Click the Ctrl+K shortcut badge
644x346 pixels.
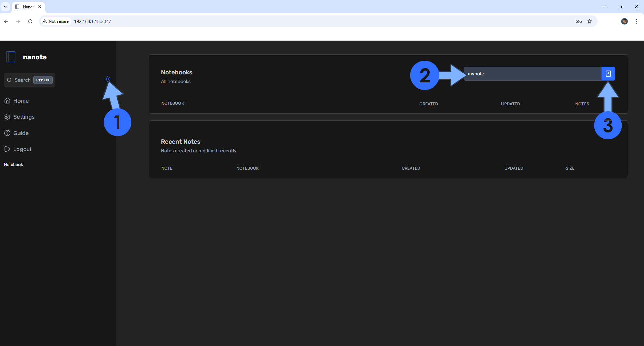tap(43, 80)
